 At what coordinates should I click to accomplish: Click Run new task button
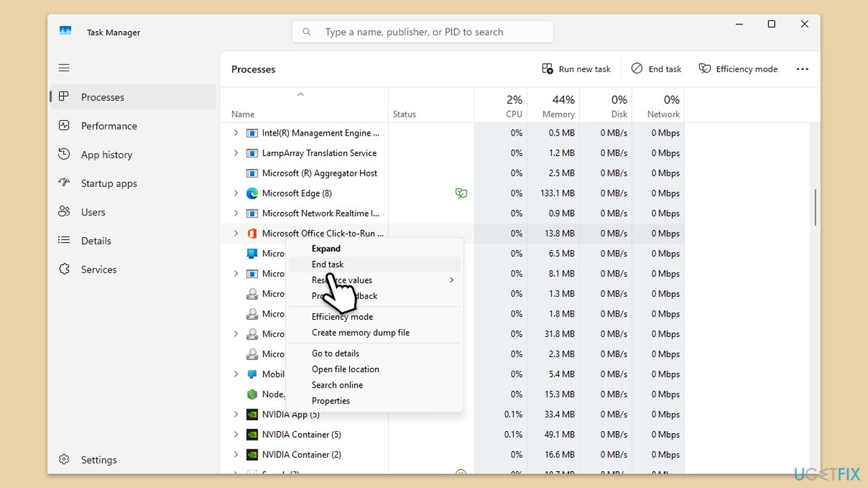tap(576, 69)
